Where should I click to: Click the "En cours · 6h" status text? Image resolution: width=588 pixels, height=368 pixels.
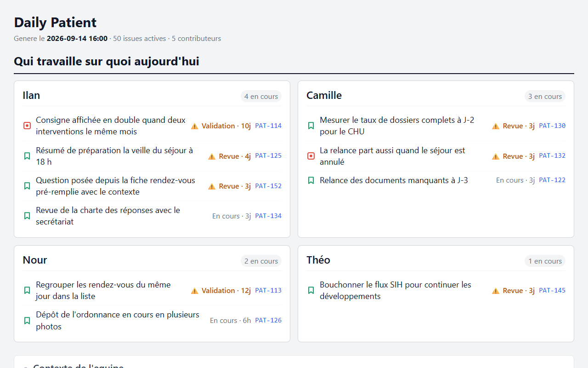(231, 320)
